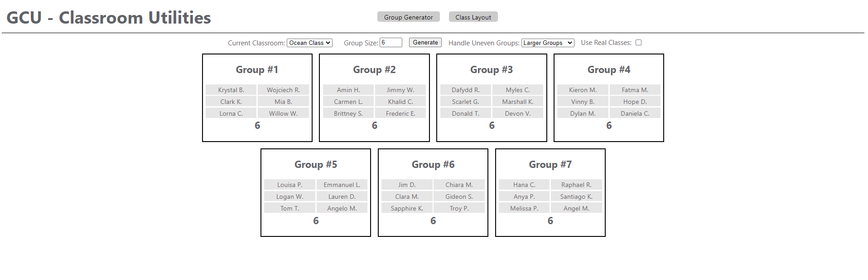Enable the Use Real Classes checkbox
This screenshot has width=868, height=280.
pos(638,42)
